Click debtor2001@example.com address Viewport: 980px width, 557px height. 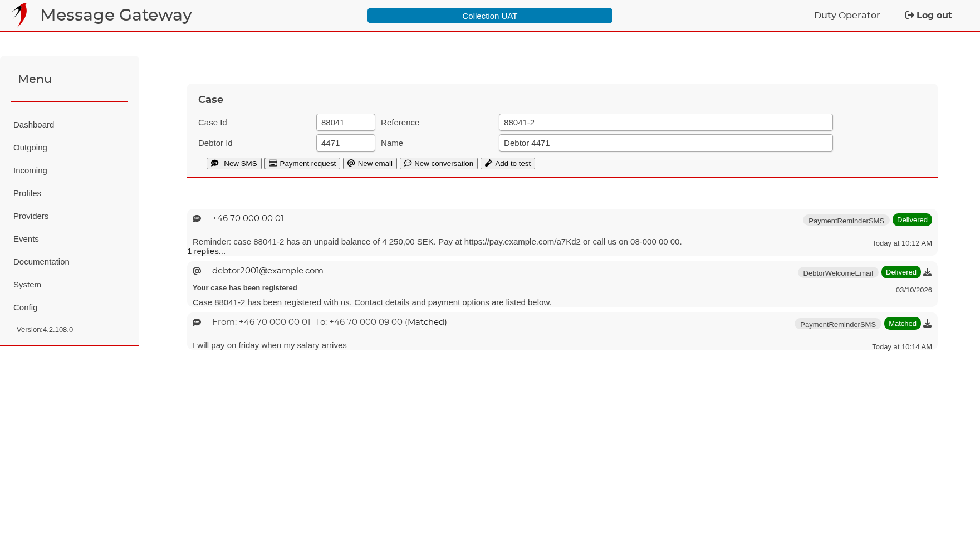268,271
